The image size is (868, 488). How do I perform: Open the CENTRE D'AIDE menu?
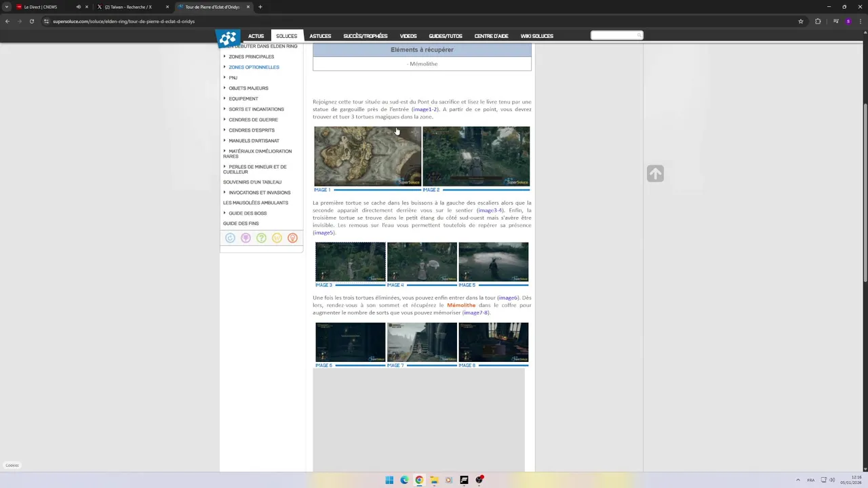tap(491, 36)
